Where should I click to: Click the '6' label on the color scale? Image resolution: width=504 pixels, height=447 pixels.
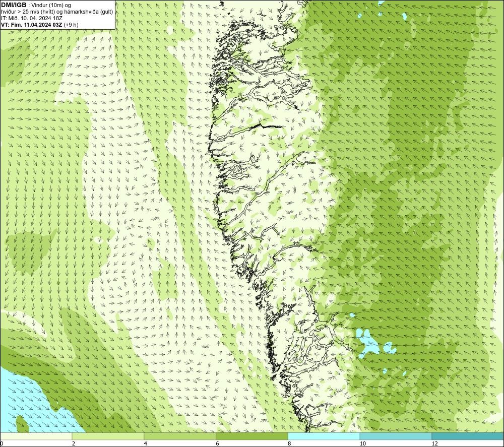(x=218, y=444)
